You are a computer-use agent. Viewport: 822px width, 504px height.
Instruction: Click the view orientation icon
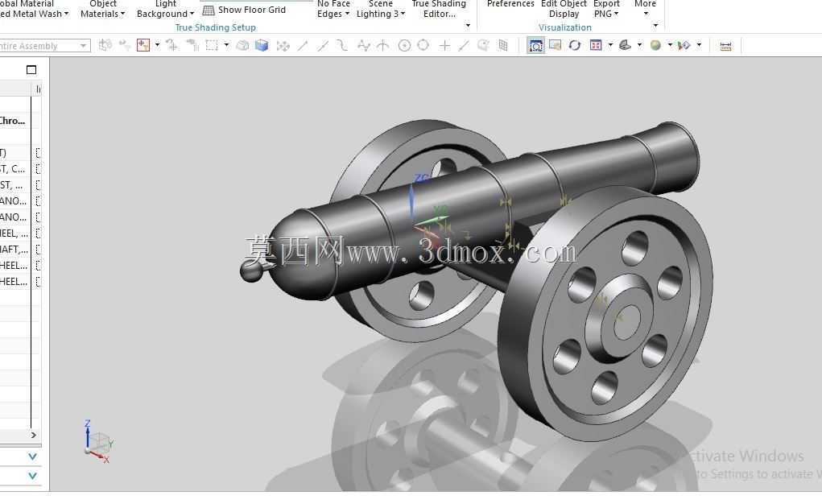pyautogui.click(x=625, y=46)
